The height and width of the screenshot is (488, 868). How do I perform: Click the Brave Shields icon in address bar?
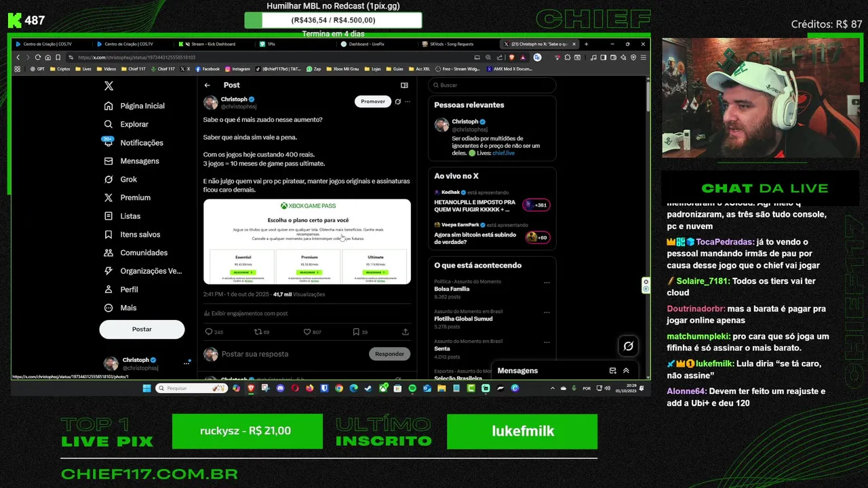[511, 58]
